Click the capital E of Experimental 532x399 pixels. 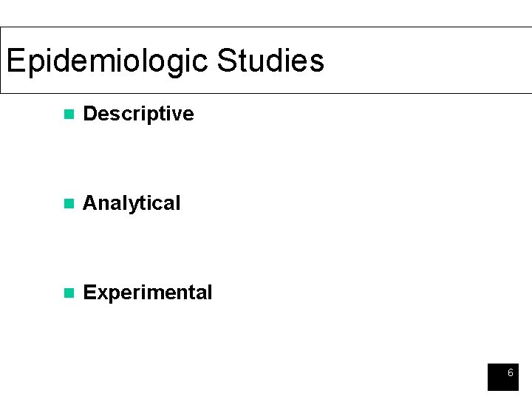[90, 292]
